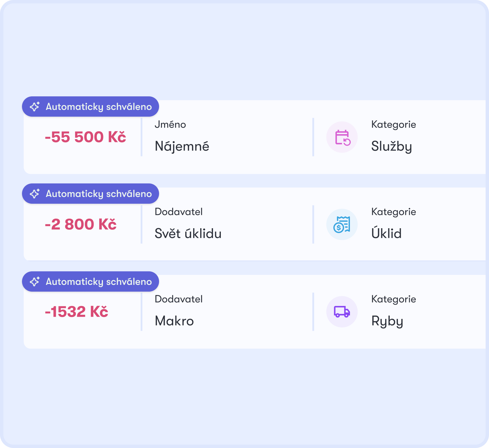Open the Nájemné name entry
This screenshot has height=448, width=489.
(182, 147)
